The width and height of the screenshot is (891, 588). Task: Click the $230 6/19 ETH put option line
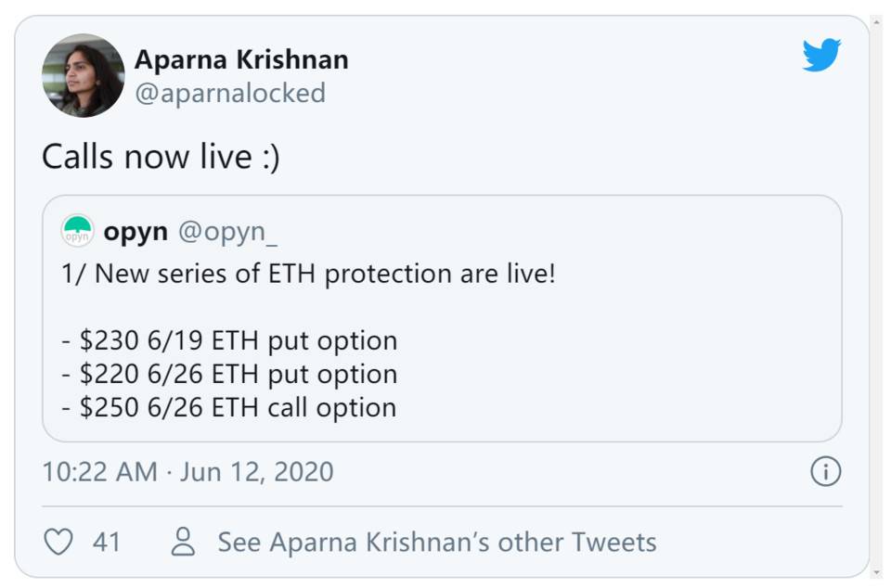[229, 340]
